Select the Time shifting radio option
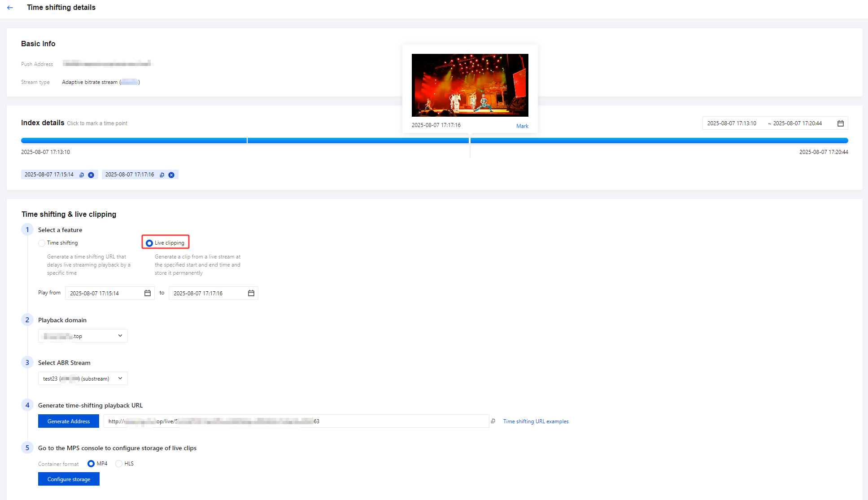The width and height of the screenshot is (868, 500). point(42,243)
